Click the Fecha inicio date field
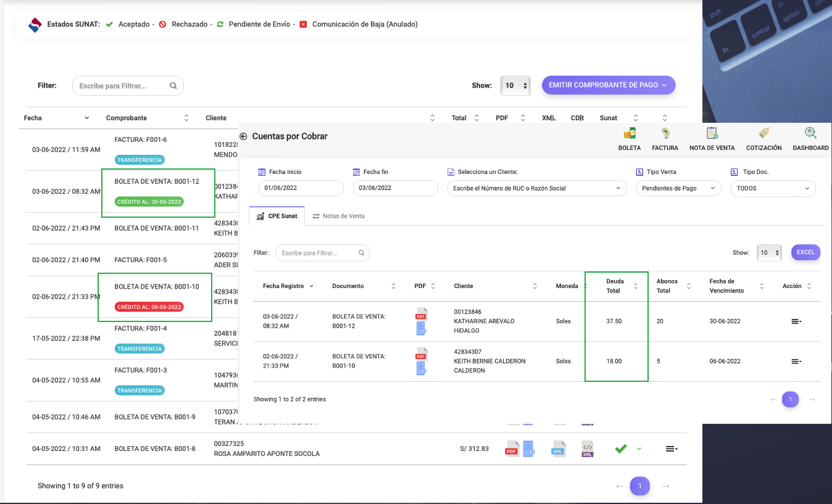Image resolution: width=832 pixels, height=504 pixels. coord(301,188)
